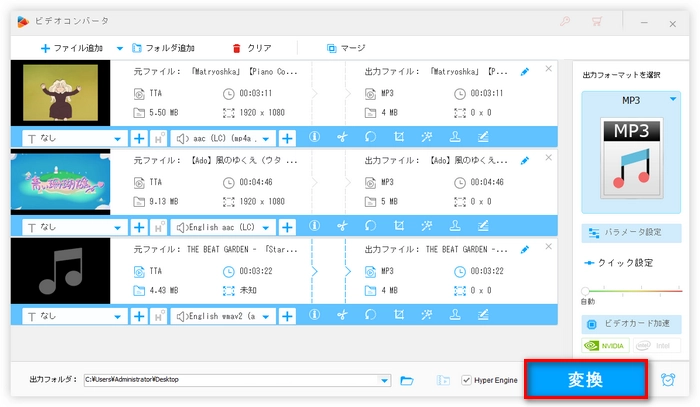Click マージ to merge files
Screen dimensions: 700x407
[346, 48]
